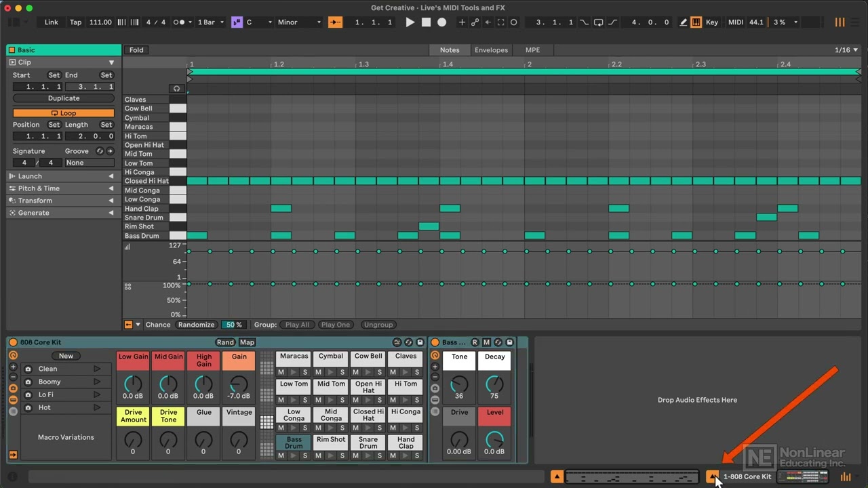Start playback with the Play button
This screenshot has height=488, width=868.
point(410,22)
